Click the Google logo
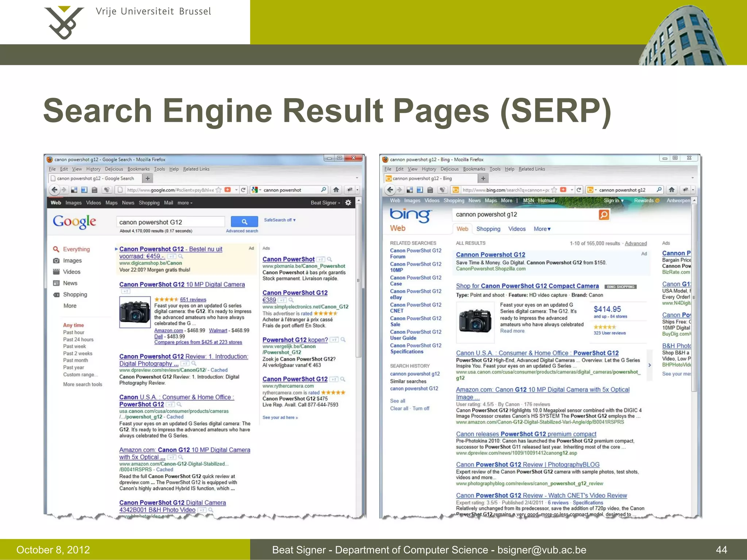This screenshot has height=560, width=747. (75, 221)
